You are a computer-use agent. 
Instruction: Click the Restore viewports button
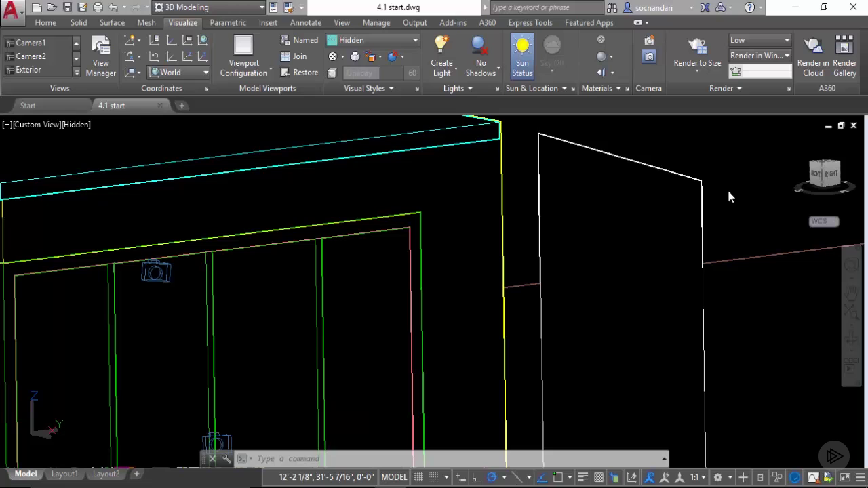299,73
